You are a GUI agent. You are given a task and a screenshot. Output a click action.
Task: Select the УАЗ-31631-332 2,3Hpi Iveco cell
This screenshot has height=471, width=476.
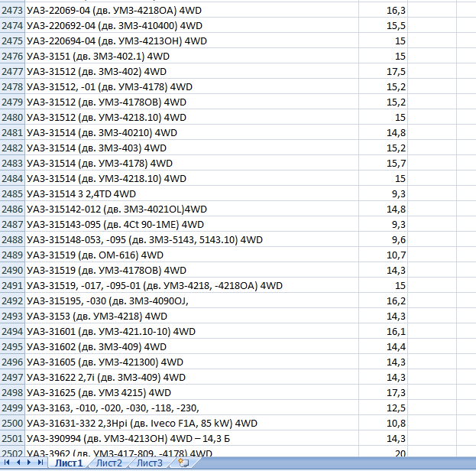coord(142,423)
